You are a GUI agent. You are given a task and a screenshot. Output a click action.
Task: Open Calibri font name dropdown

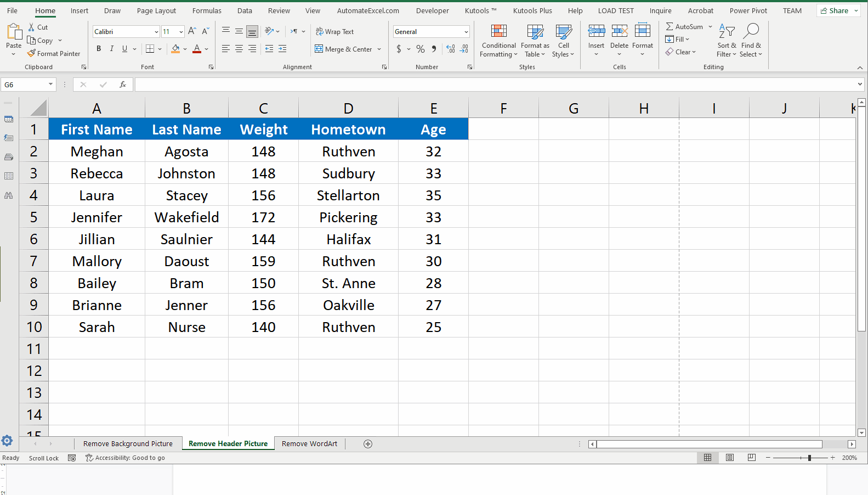156,32
